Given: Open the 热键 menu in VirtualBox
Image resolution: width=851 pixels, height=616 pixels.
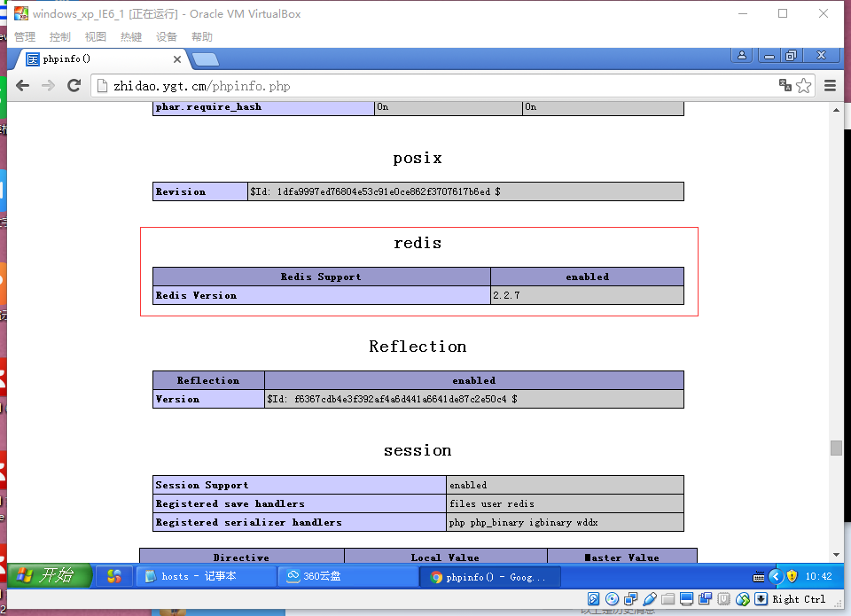Looking at the screenshot, I should pos(131,37).
